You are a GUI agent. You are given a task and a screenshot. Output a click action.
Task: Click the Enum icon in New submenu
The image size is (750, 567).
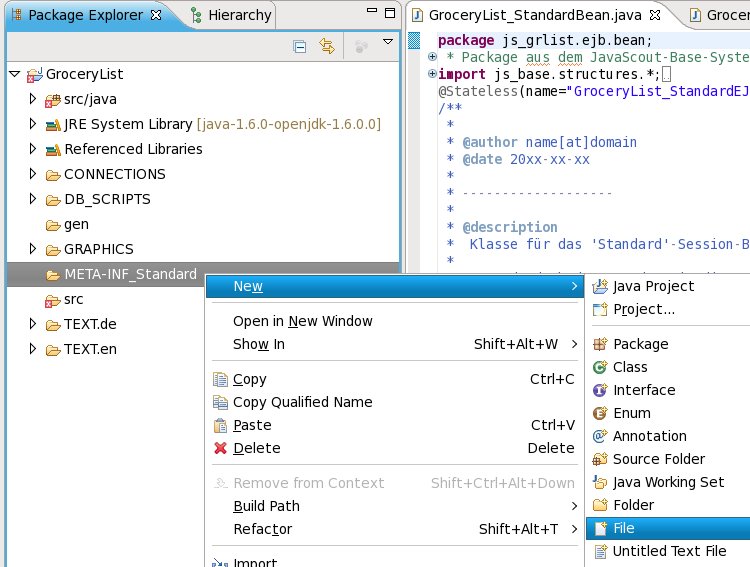pos(600,413)
